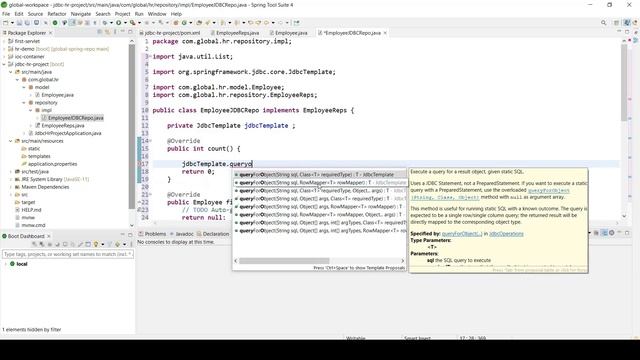Viewport: 640px width, 360px height.
Task: Follow the 'Specified by' queryForObject link in popup
Action: tap(462, 234)
